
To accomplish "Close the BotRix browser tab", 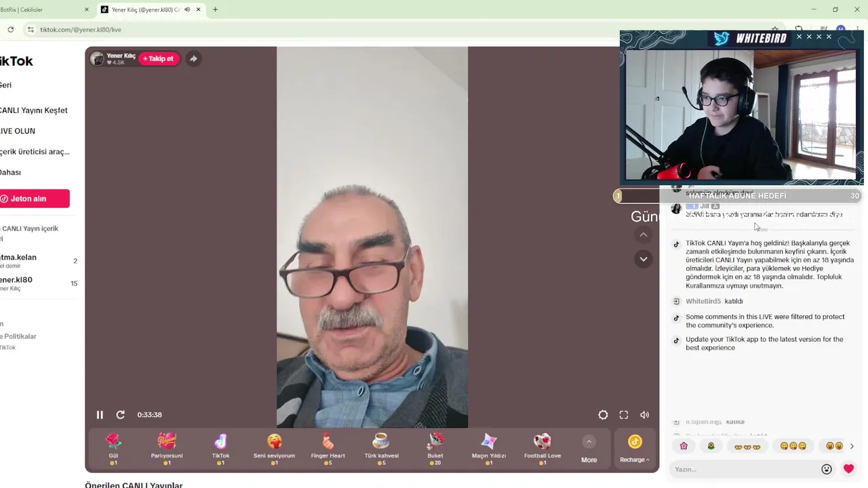I will (87, 9).
